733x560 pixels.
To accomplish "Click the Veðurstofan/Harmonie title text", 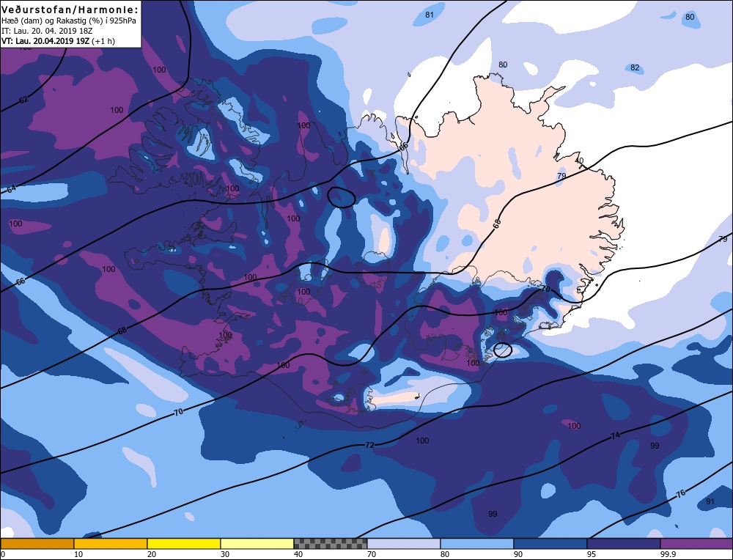I will tap(70, 10).
